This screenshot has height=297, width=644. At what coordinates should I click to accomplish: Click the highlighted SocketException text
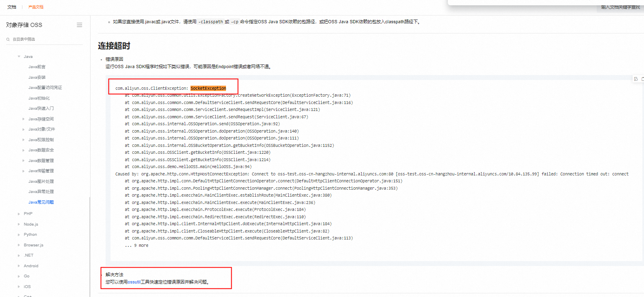coord(208,88)
